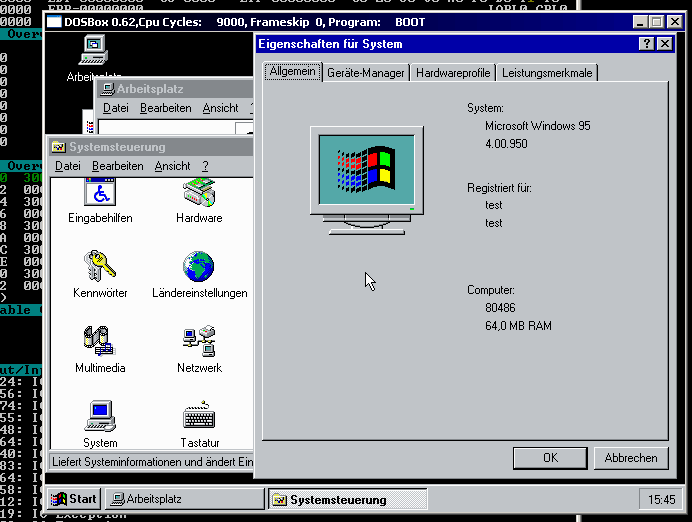Screen dimensions: 692x522
Task: Activate Systemsteuerung taskbar button
Action: [x=347, y=499]
